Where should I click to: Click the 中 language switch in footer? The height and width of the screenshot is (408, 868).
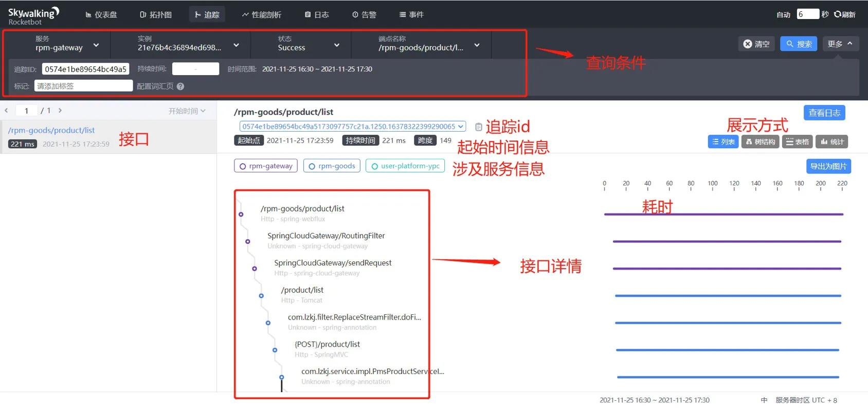click(764, 400)
